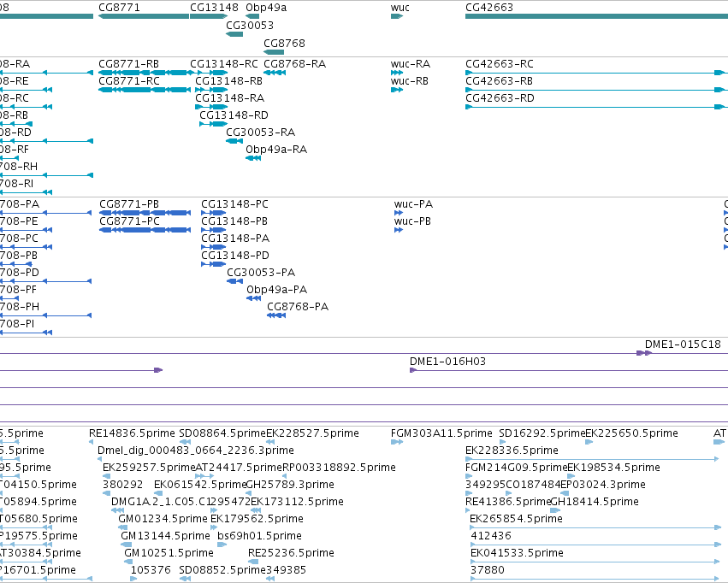
Task: Select the CG8768 gene label
Action: coord(284,43)
